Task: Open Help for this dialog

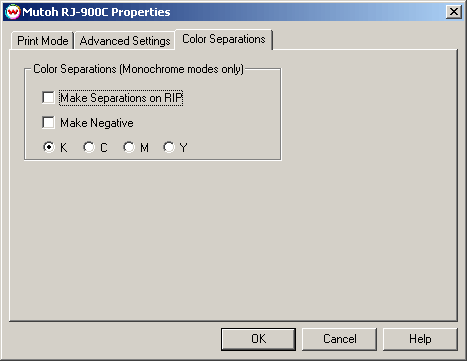Action: coord(420,339)
